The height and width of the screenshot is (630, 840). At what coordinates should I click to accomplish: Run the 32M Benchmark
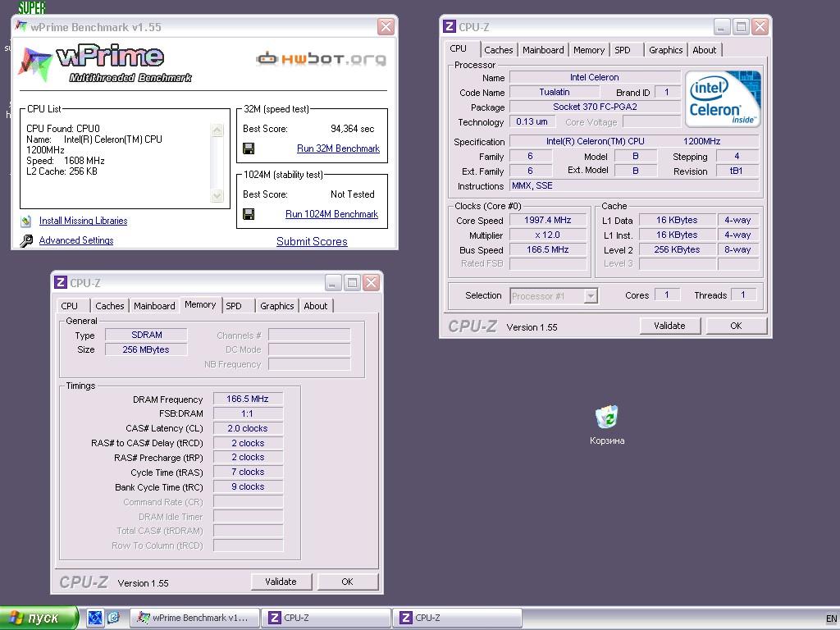click(x=338, y=148)
